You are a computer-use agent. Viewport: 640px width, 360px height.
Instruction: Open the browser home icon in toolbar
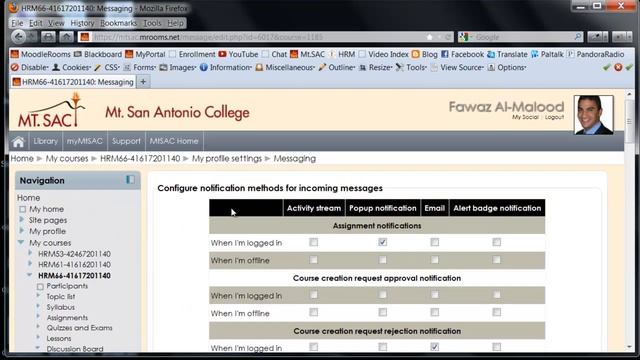(66, 37)
